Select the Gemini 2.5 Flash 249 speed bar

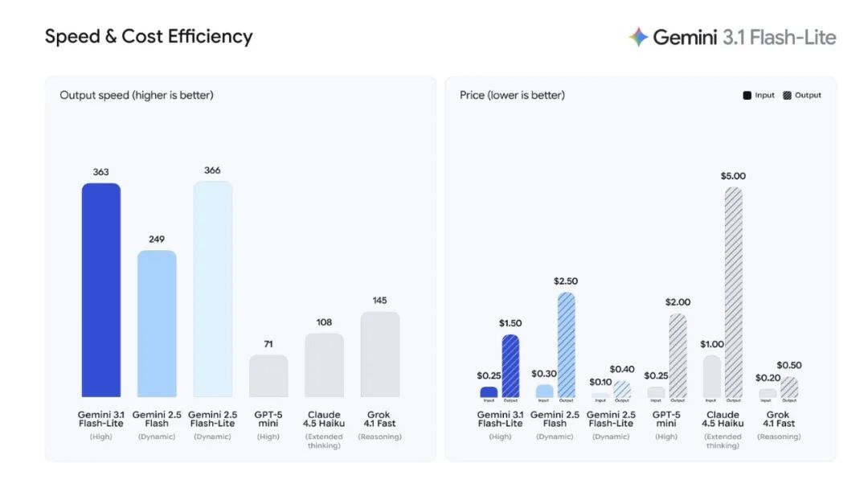point(157,323)
